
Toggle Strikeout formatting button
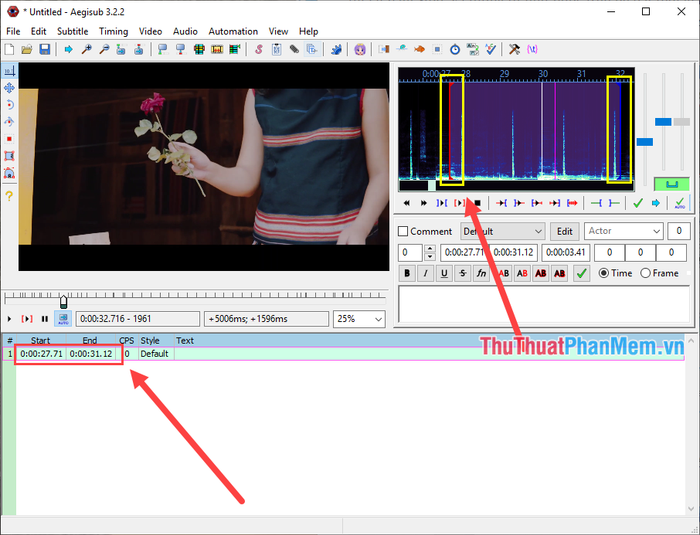point(463,273)
